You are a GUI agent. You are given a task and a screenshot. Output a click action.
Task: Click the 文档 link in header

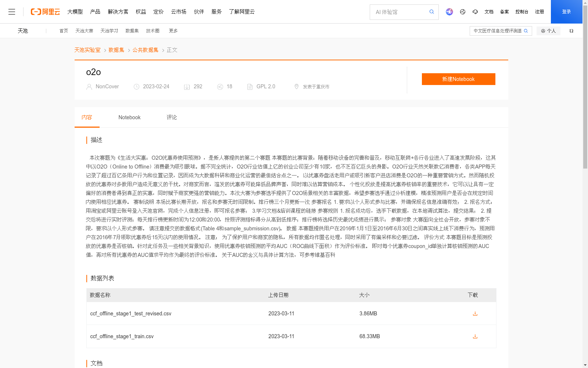489,12
